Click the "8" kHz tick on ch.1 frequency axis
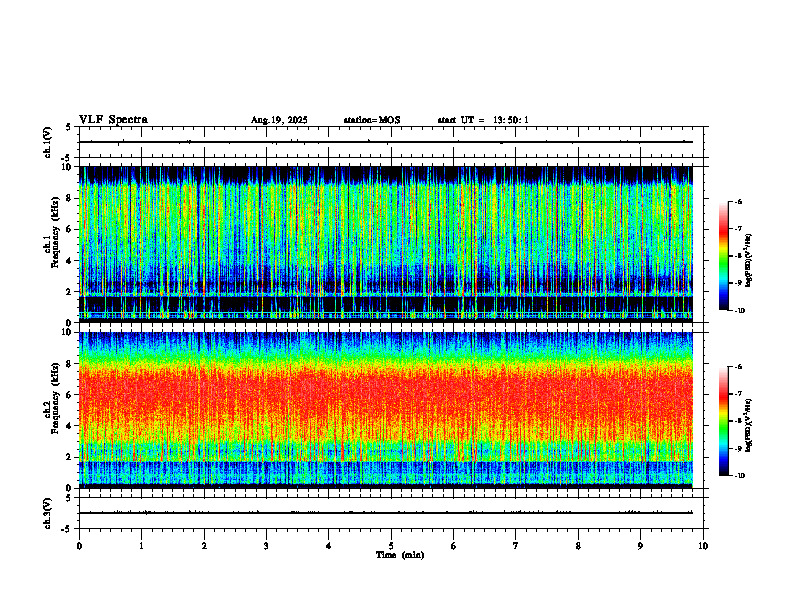The image size is (792, 612). click(69, 198)
